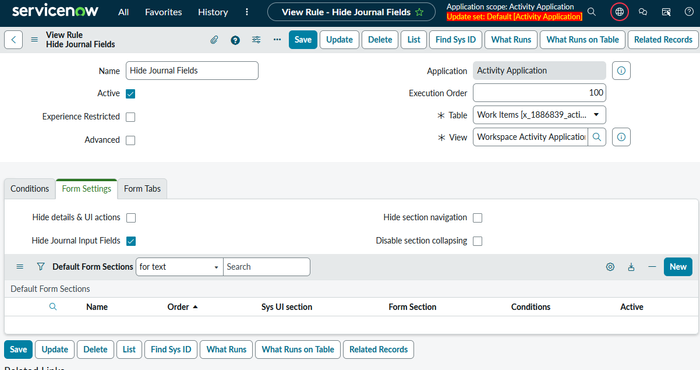Click the bottom Delete button
The image size is (700, 370).
click(x=96, y=349)
